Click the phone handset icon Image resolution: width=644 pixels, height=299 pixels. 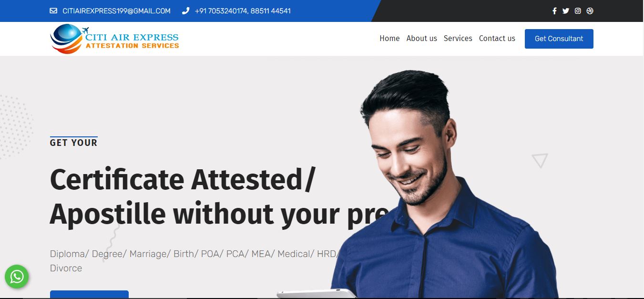point(186,11)
